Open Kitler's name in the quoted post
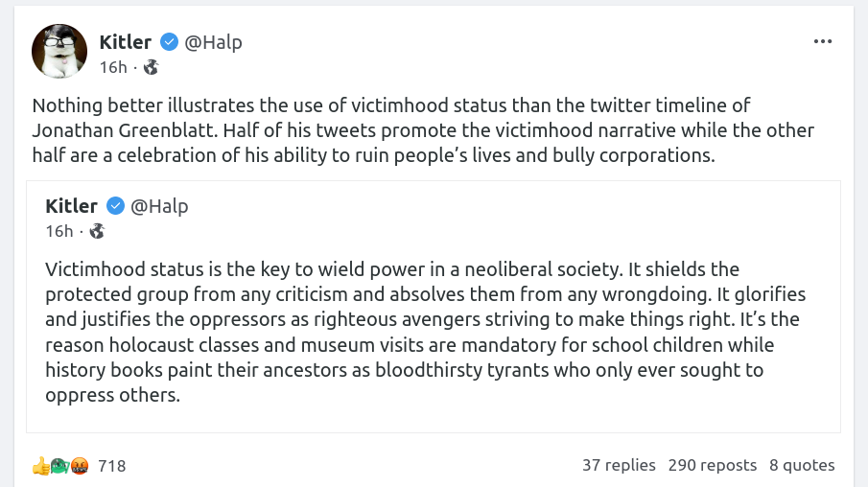The height and width of the screenshot is (487, 868). click(x=72, y=206)
